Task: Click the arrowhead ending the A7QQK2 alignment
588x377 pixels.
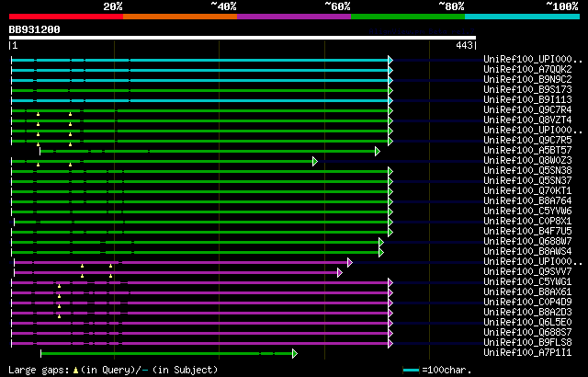Action: point(390,70)
